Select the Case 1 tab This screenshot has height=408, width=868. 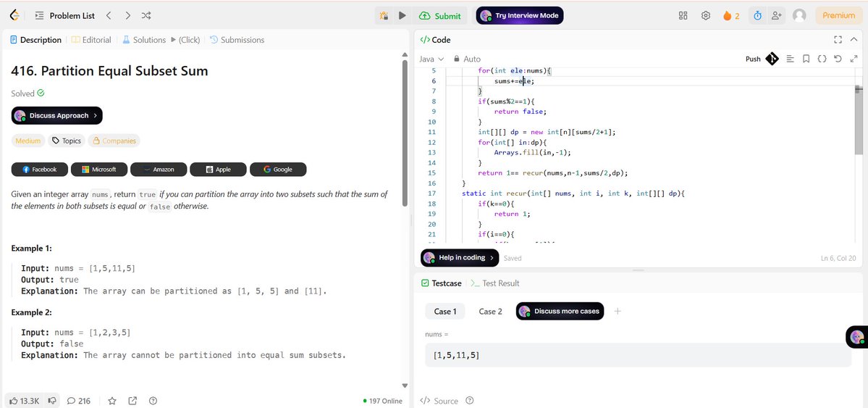445,312
